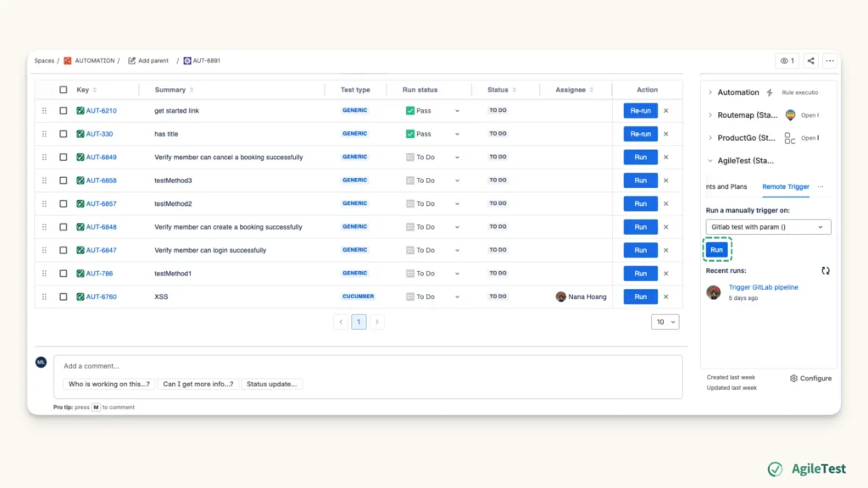Check the box for AUT-6210

[x=63, y=111]
